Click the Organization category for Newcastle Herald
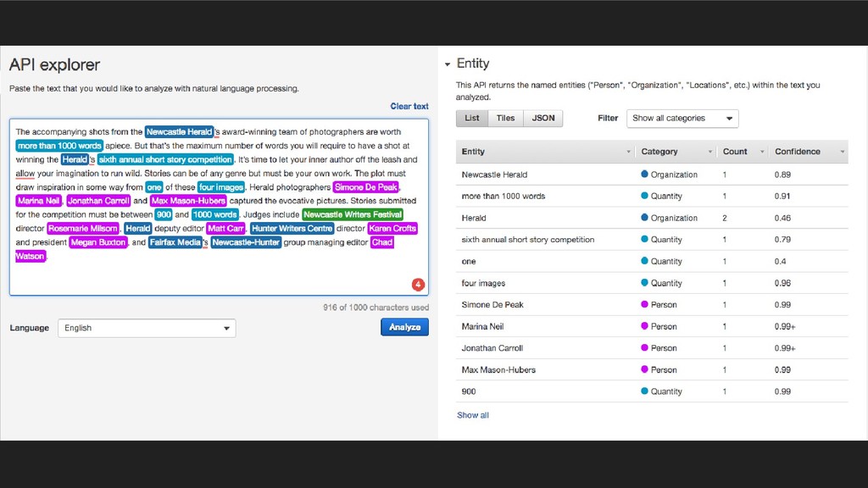The image size is (868, 488). pyautogui.click(x=670, y=175)
